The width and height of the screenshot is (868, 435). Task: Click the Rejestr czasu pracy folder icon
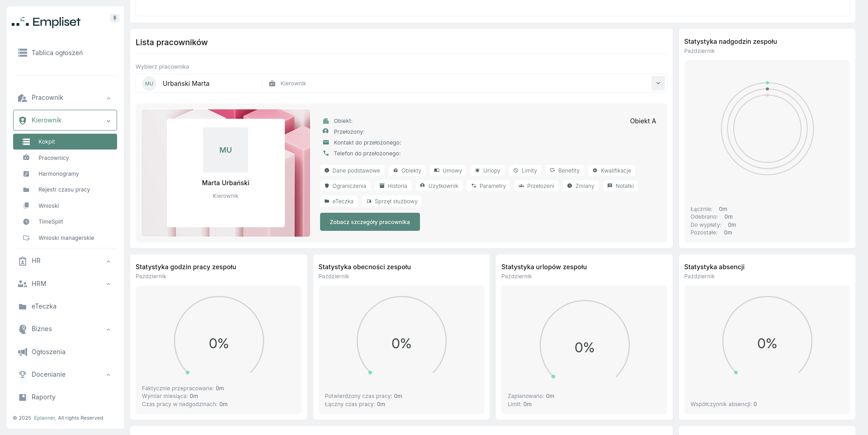(x=26, y=190)
